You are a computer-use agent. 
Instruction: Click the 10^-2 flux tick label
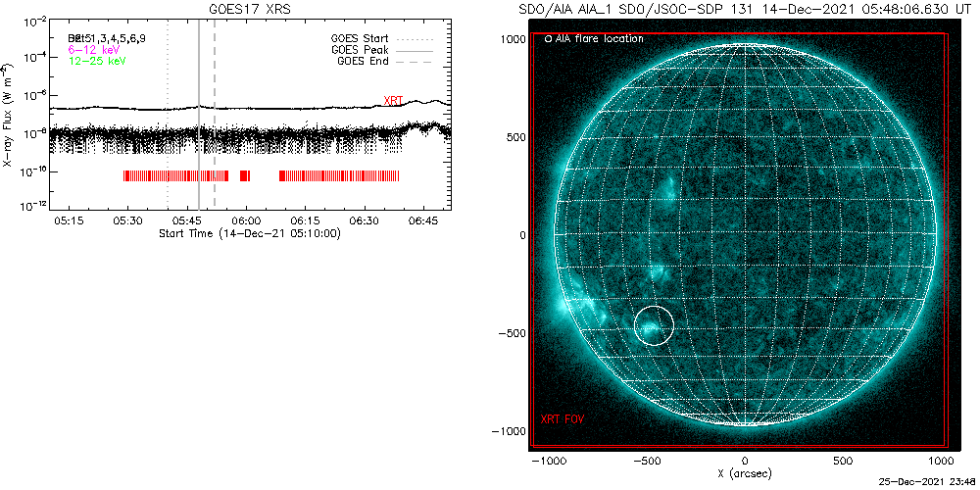click(34, 23)
